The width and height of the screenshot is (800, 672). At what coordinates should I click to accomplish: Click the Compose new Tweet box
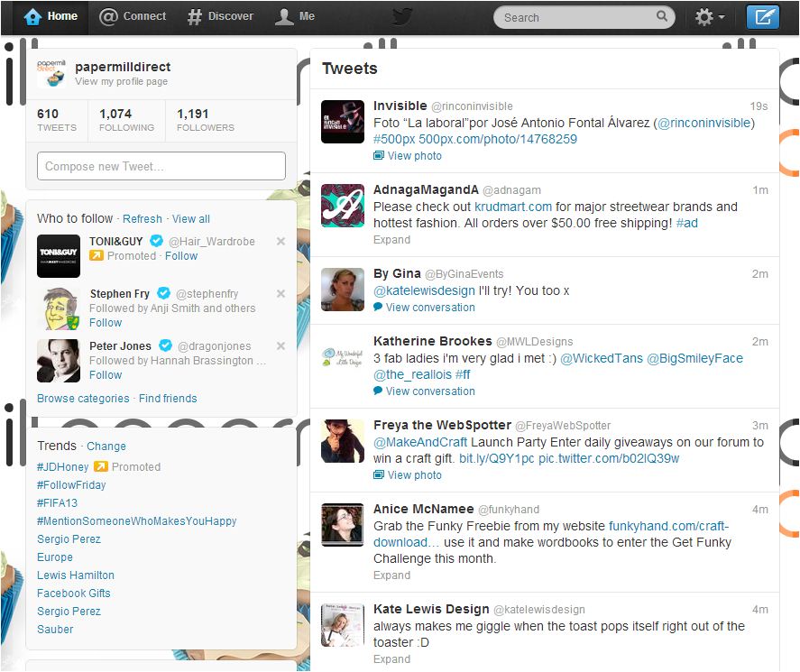161,166
